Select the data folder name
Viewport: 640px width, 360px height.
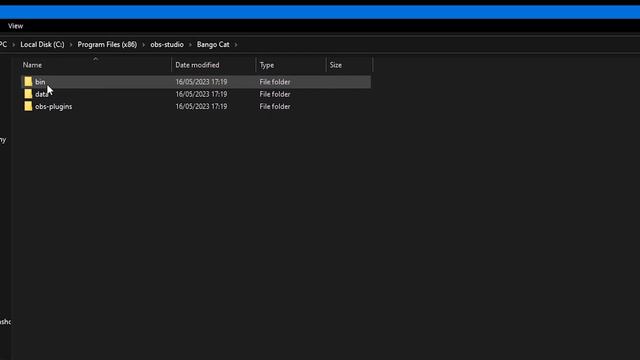click(42, 94)
